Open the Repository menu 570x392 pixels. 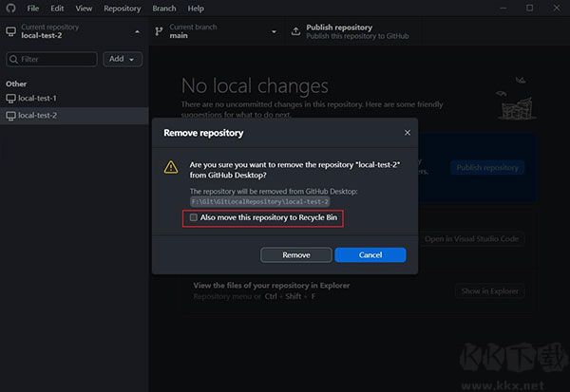(123, 8)
